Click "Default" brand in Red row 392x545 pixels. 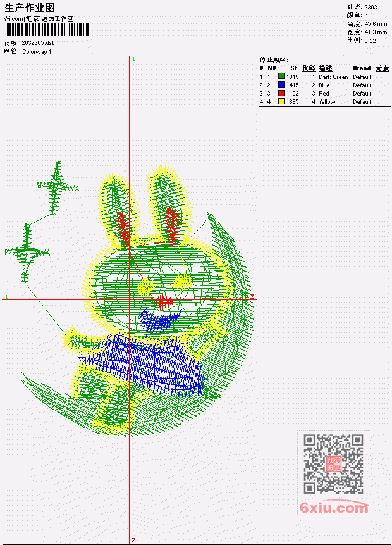pos(362,93)
